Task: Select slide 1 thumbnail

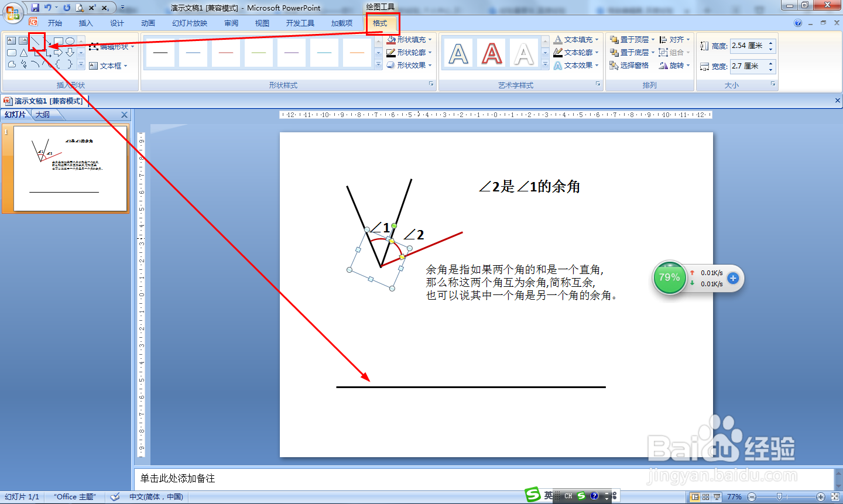Action: tap(70, 169)
